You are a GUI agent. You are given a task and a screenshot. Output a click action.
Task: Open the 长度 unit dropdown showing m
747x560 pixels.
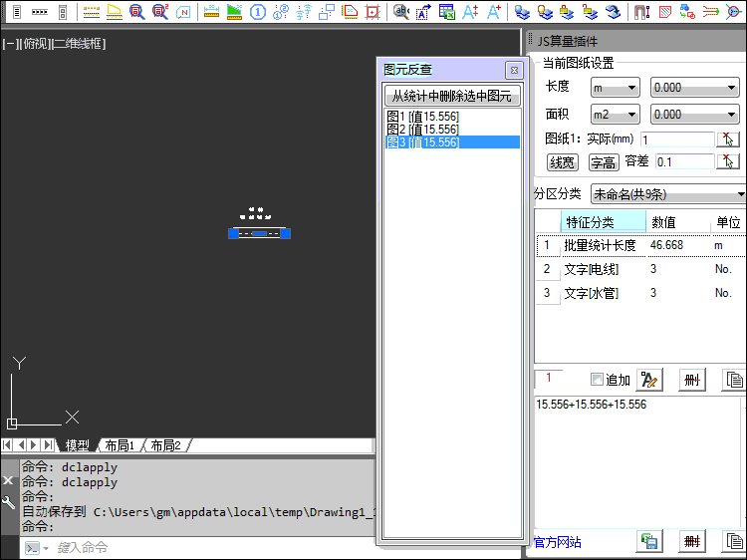pyautogui.click(x=616, y=88)
